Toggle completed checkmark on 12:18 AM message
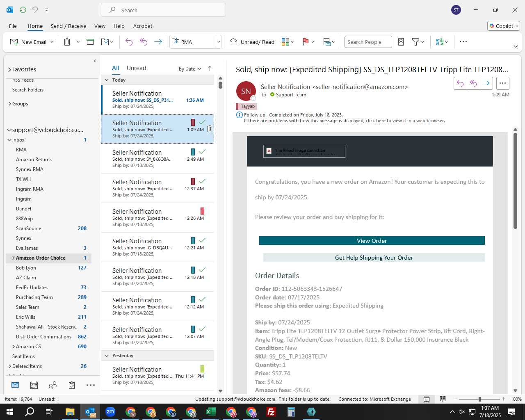Screen dimensions: 525x420 (202, 270)
